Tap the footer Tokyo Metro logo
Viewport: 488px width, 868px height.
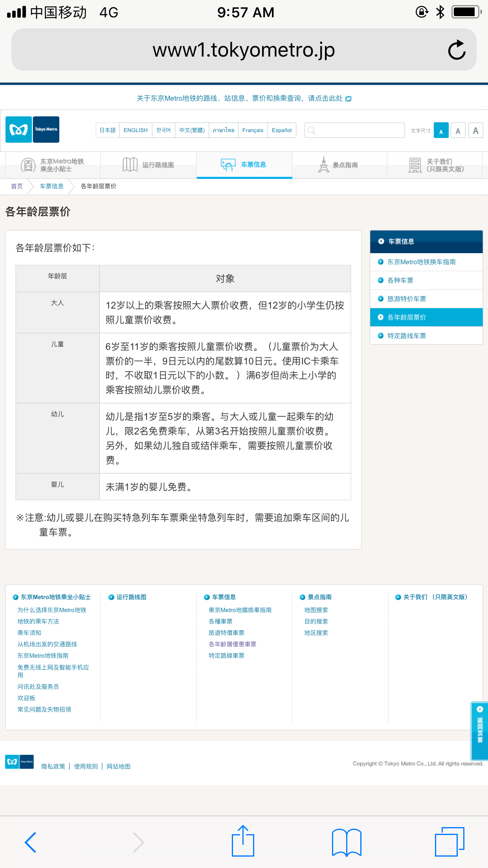(x=19, y=761)
